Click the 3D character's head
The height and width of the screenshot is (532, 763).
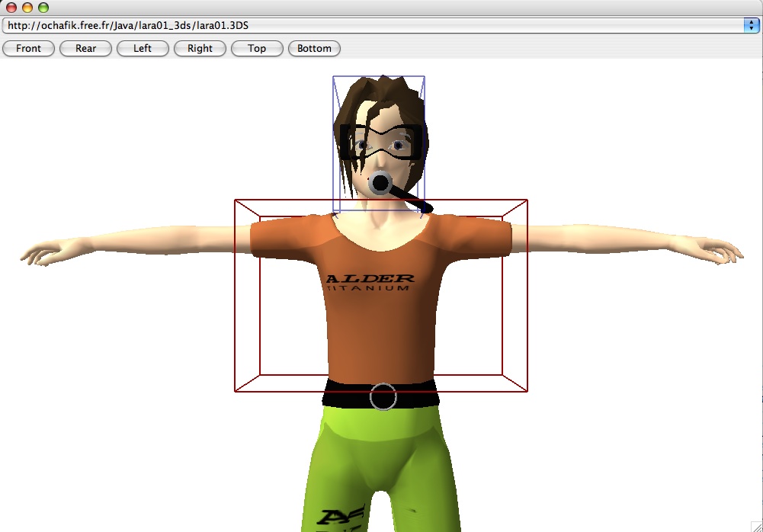(x=380, y=139)
